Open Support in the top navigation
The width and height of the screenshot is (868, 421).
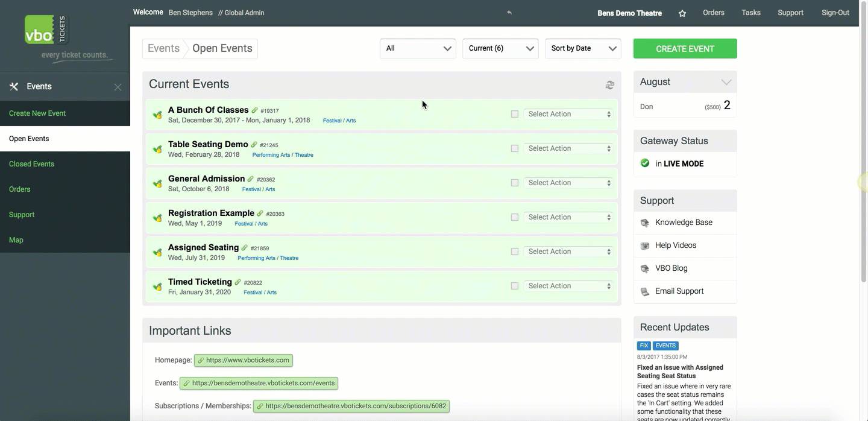[790, 13]
